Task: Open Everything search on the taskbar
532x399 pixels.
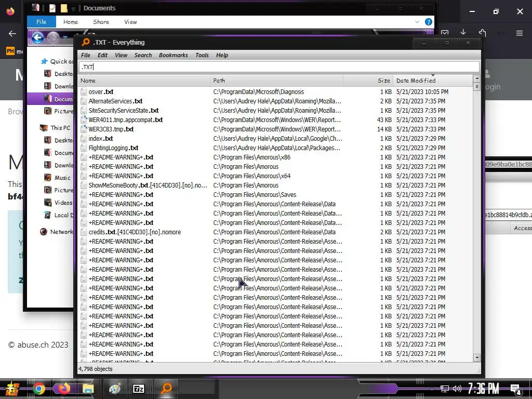Action: [166, 388]
